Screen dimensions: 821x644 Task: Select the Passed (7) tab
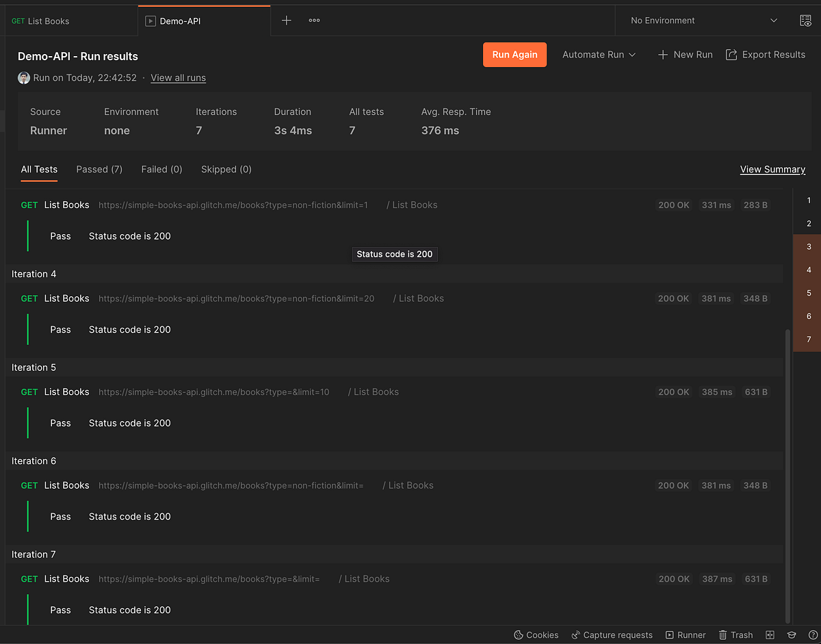point(99,169)
